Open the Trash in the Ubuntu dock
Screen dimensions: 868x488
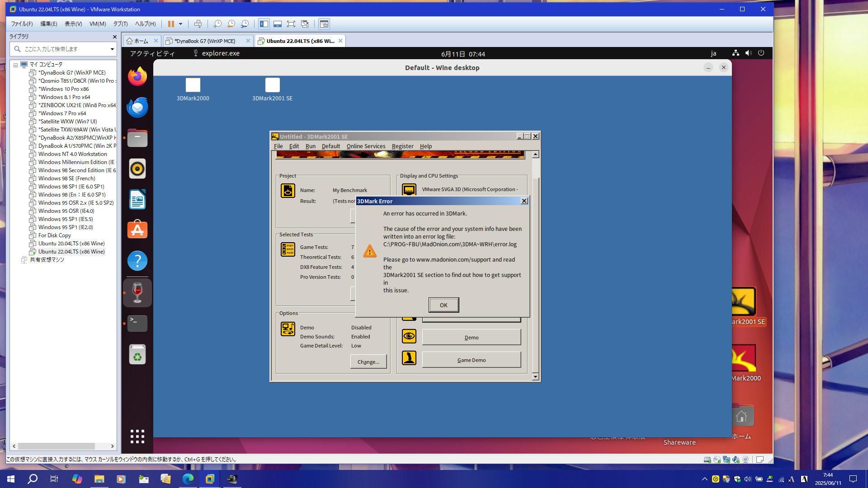pos(137,354)
